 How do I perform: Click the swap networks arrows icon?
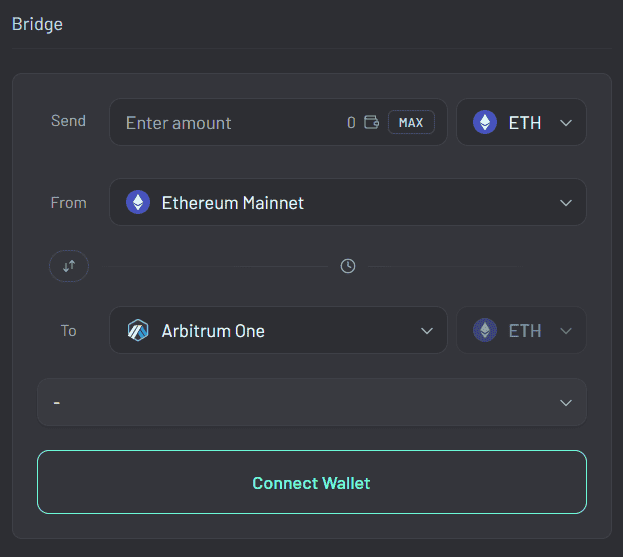coord(69,266)
